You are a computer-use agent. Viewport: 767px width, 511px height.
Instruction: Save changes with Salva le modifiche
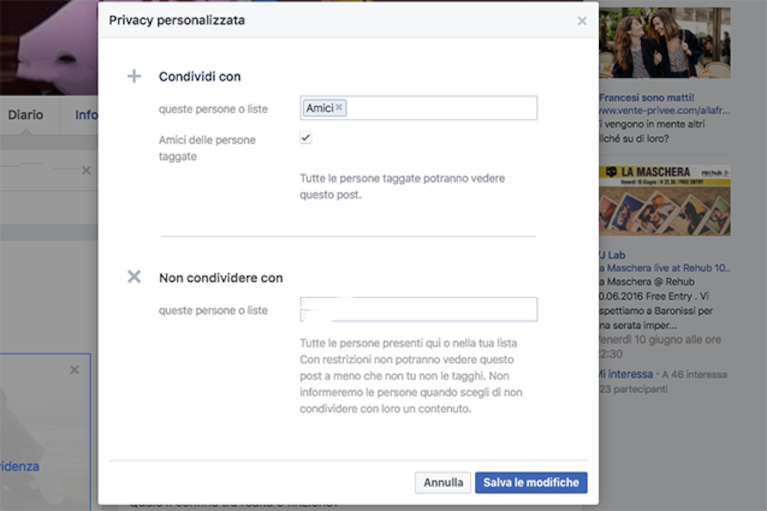(x=531, y=483)
